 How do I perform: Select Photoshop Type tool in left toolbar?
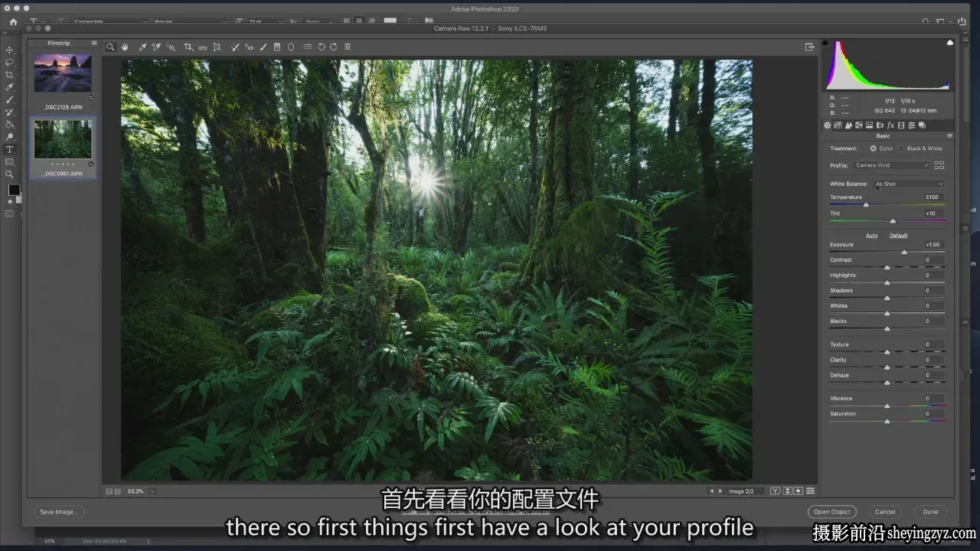click(10, 149)
